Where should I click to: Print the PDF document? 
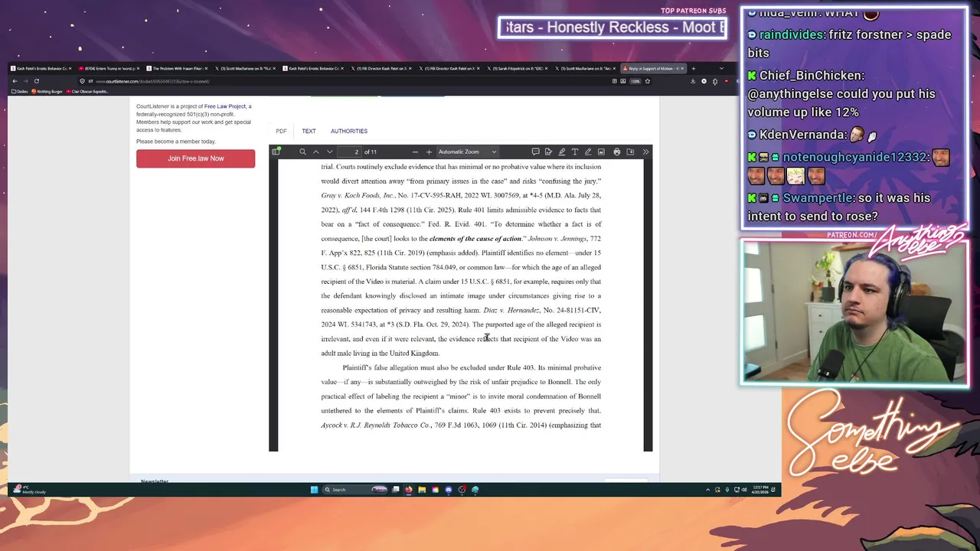tap(617, 152)
